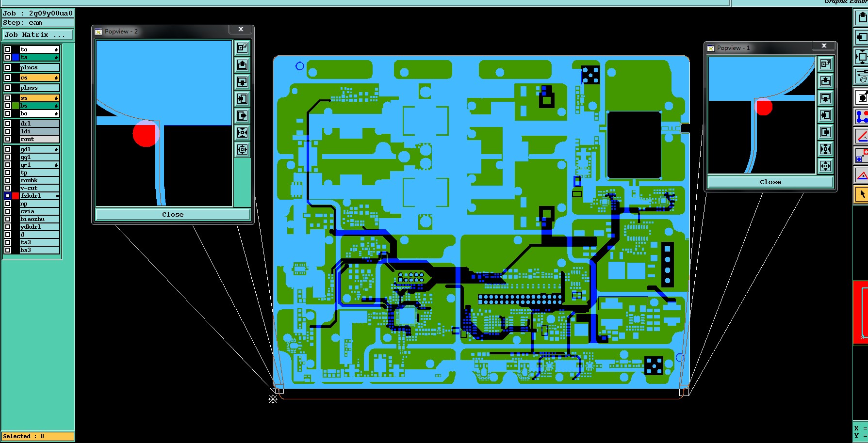Select the cvia layer row

pyautogui.click(x=39, y=211)
